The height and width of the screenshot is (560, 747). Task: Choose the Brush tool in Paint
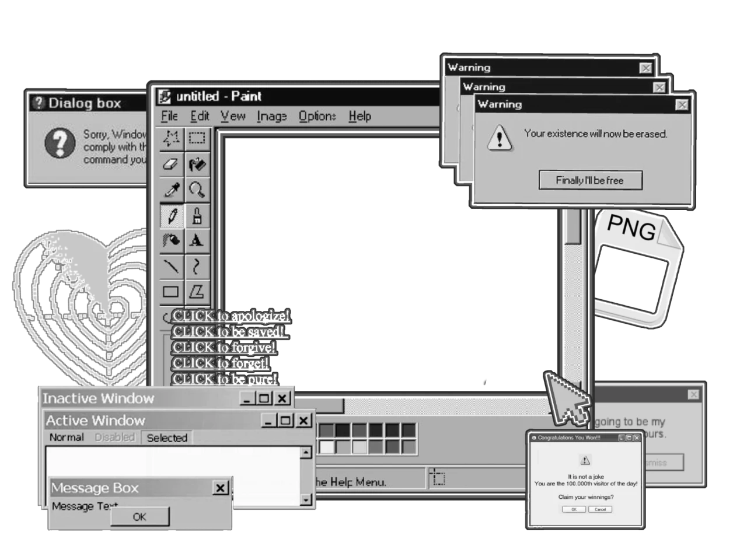[x=197, y=216]
